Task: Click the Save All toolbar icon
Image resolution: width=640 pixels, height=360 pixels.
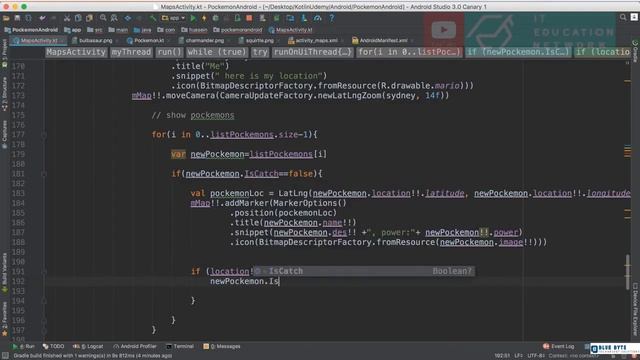Action: coord(18,18)
